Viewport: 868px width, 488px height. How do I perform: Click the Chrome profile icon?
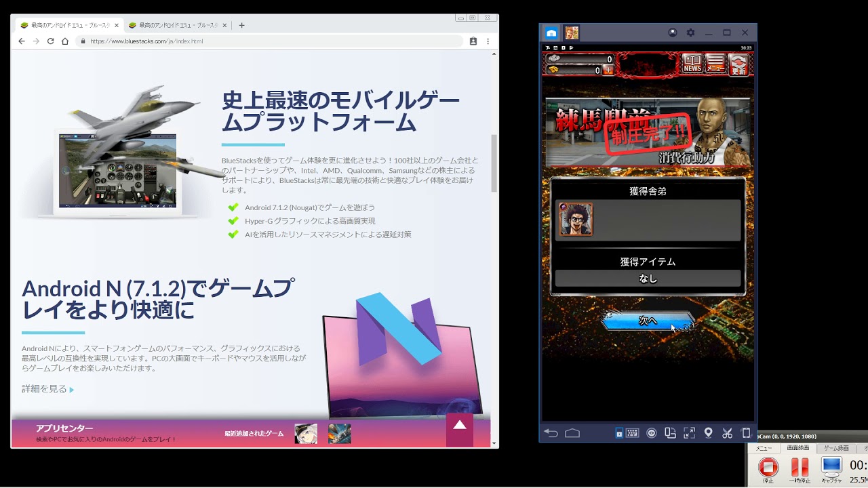(x=473, y=41)
